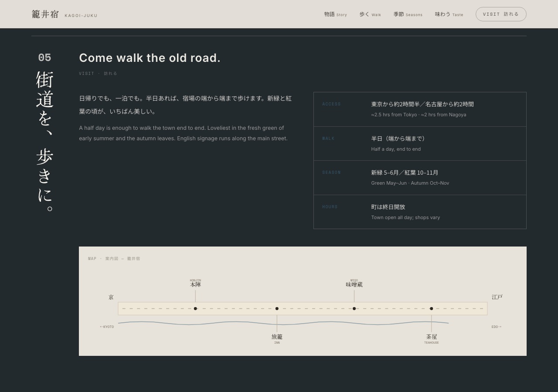The height and width of the screenshot is (392, 558).
Task: Click the 旅籠 INN label below the map road
Action: click(277, 338)
